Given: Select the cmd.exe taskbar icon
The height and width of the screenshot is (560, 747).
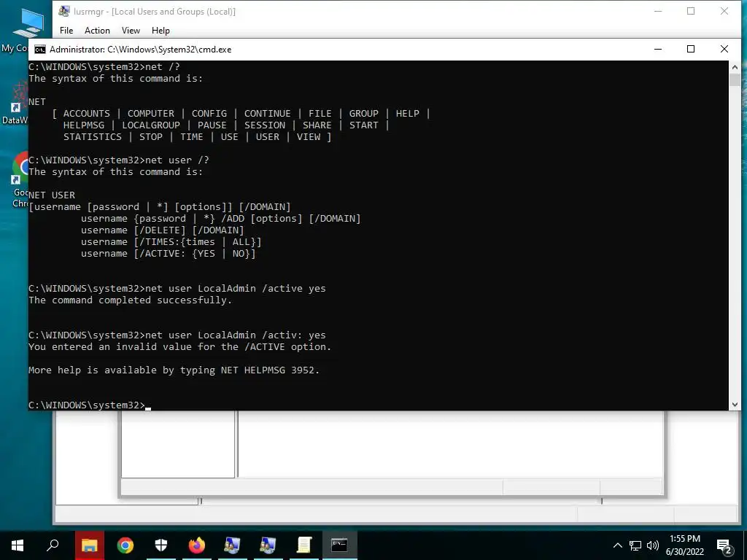Looking at the screenshot, I should click(x=339, y=545).
